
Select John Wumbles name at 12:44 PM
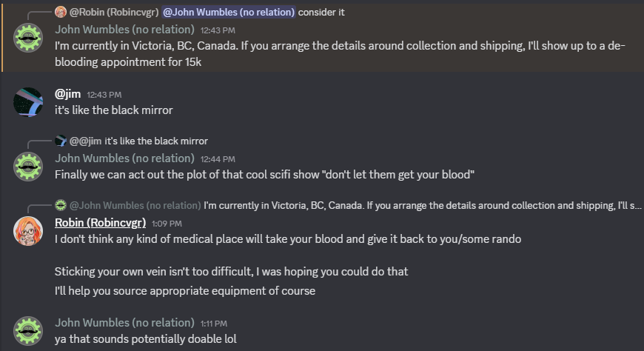(x=124, y=158)
